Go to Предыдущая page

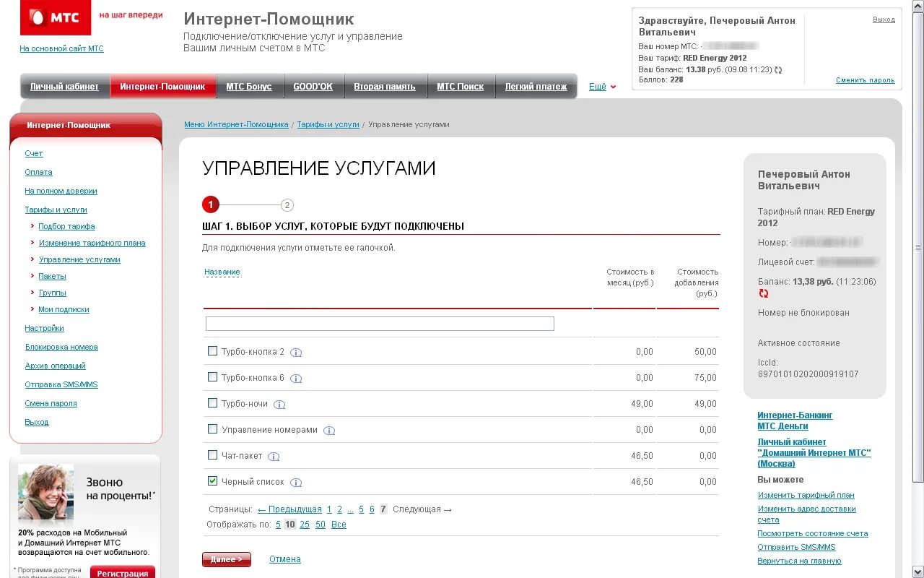click(x=289, y=509)
